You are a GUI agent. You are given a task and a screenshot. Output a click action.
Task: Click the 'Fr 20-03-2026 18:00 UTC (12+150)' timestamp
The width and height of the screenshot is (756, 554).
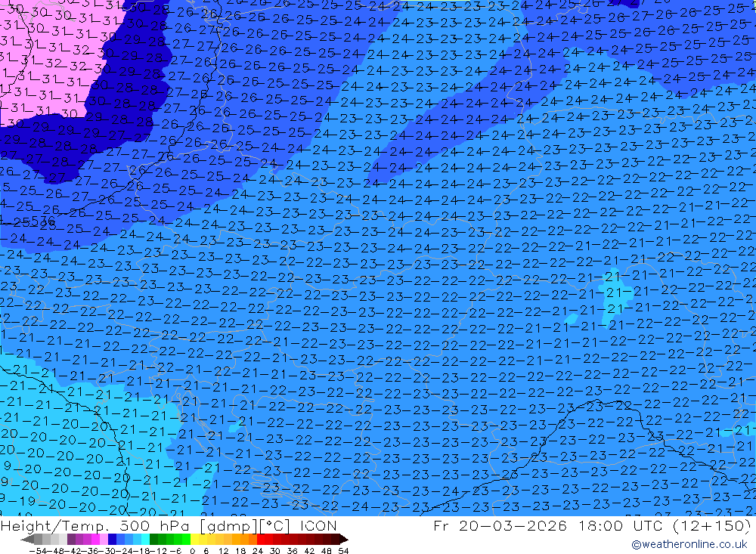(592, 525)
